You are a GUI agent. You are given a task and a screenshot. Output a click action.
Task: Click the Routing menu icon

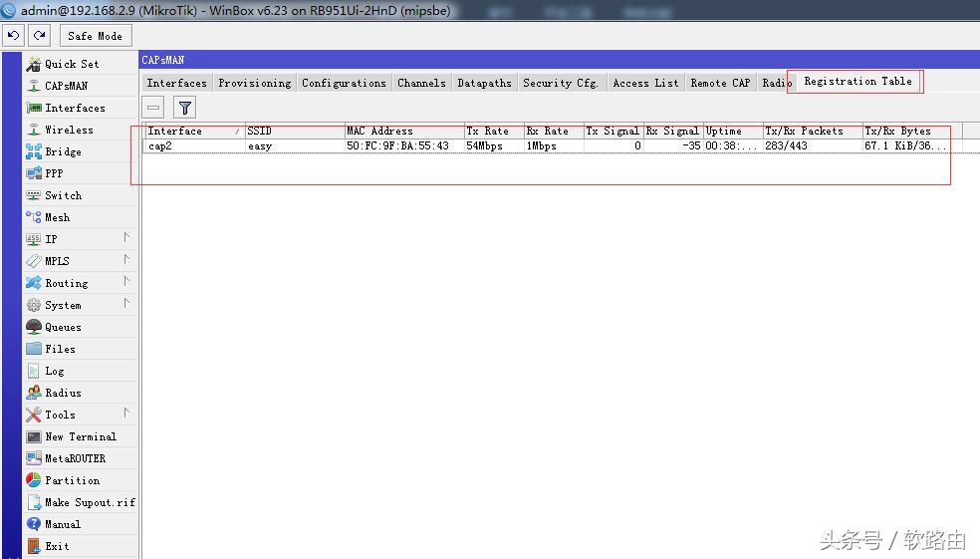33,283
